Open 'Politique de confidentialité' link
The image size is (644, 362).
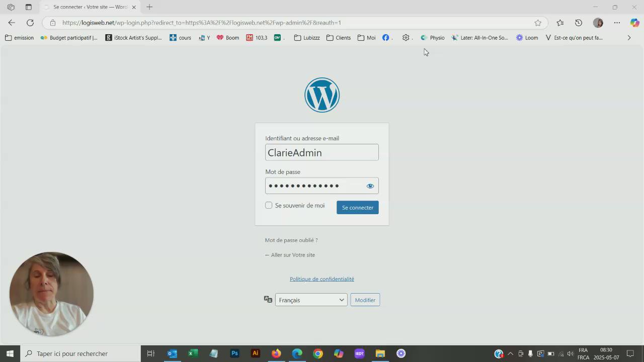322,279
